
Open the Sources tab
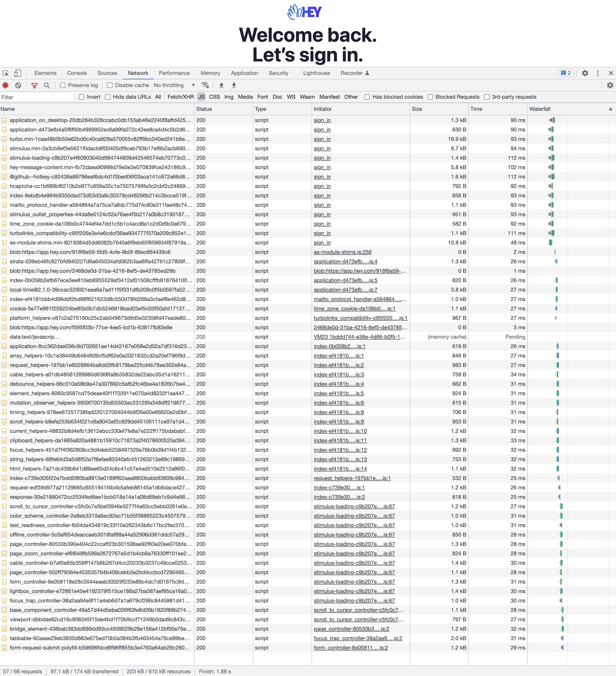(x=107, y=73)
